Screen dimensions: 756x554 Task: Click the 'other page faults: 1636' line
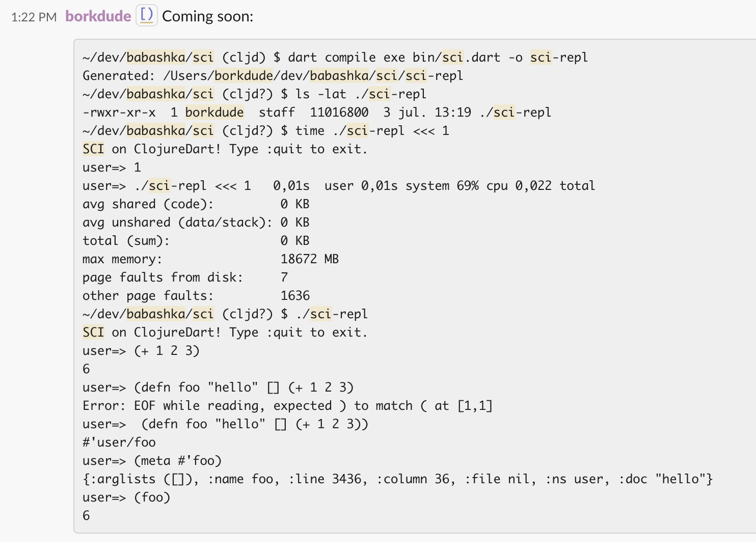(x=196, y=296)
